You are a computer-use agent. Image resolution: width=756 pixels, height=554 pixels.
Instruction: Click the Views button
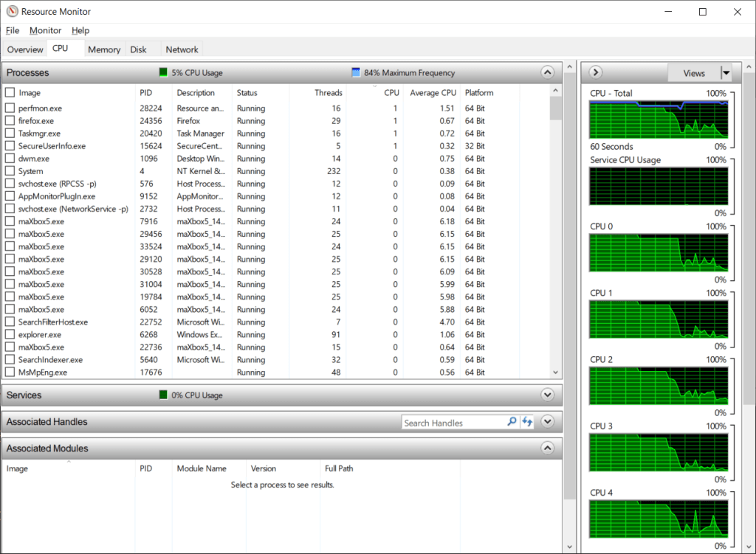coord(693,73)
